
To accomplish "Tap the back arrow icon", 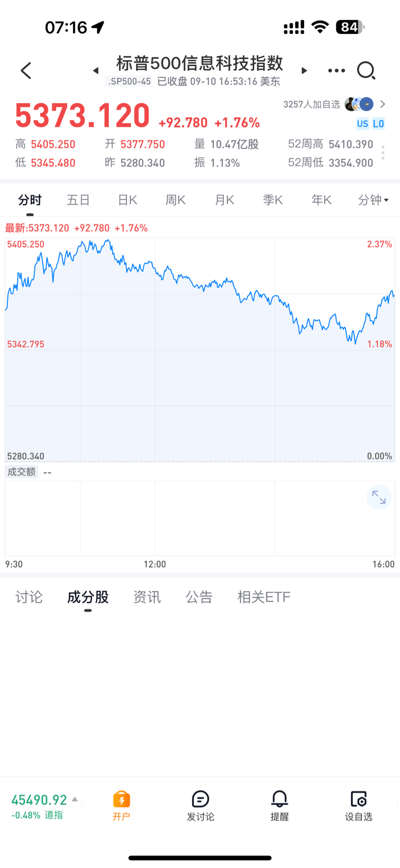I will 26,70.
